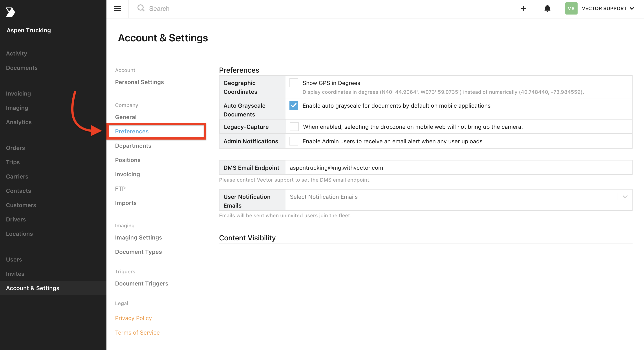Expand the Select Notification Emails dropdown
The width and height of the screenshot is (644, 350).
625,197
